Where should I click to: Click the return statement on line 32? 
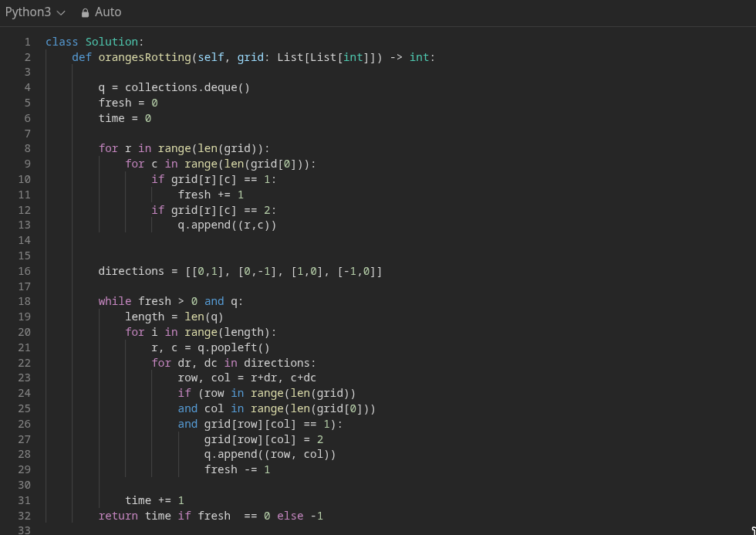[211, 516]
